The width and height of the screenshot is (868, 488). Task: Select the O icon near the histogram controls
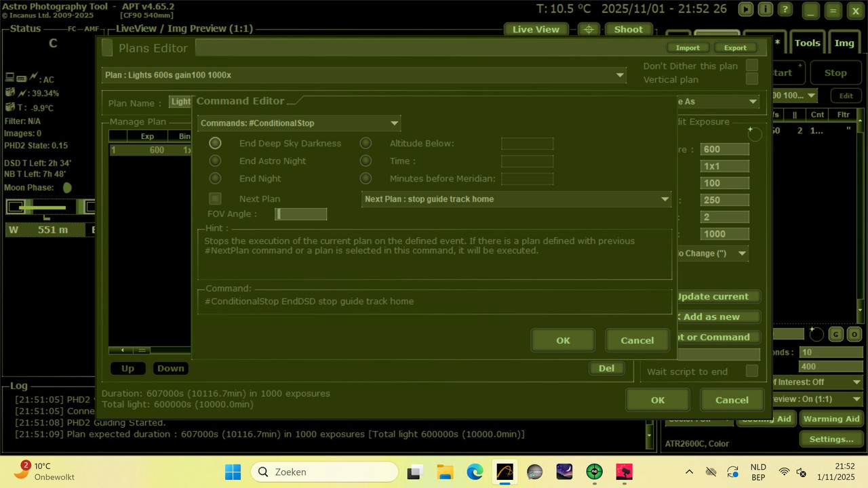pos(854,334)
